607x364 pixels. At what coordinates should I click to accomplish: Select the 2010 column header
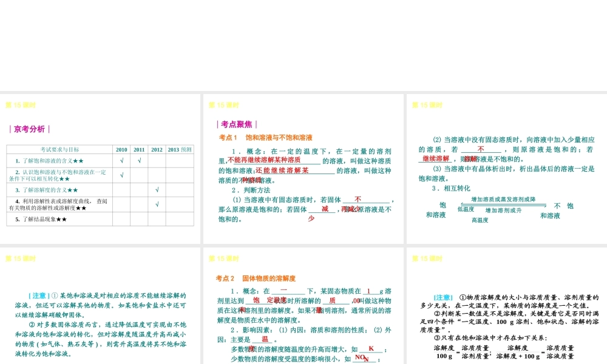tap(121, 149)
